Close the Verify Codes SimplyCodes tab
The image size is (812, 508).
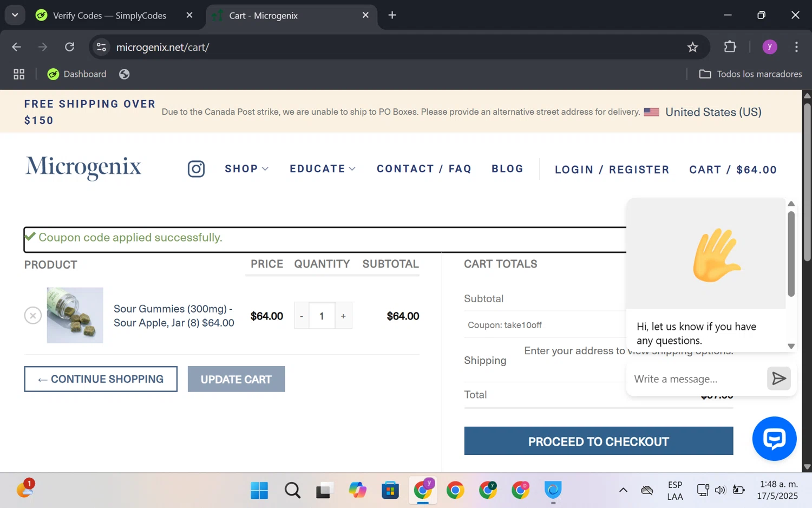[189, 15]
